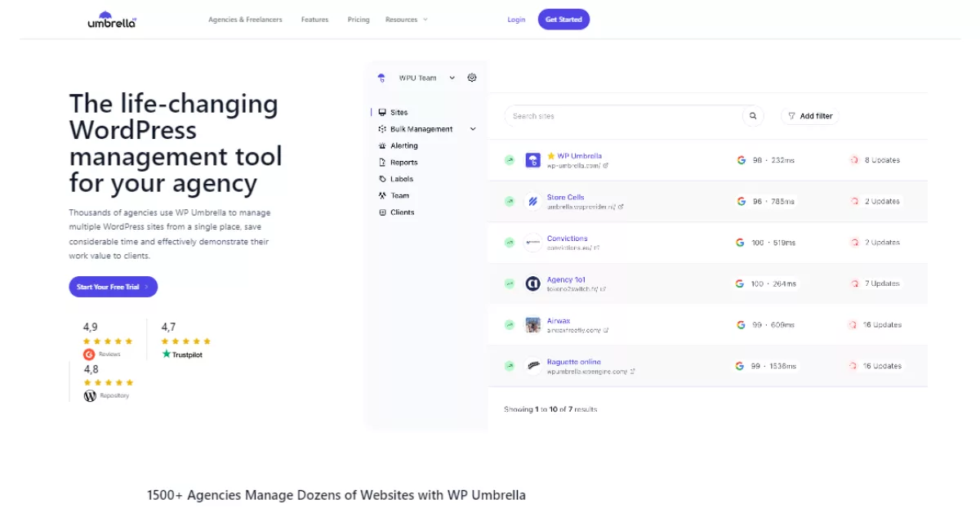This screenshot has height=513, width=980.
Task: Click the Google icon in Baguette online row
Action: pyautogui.click(x=741, y=366)
